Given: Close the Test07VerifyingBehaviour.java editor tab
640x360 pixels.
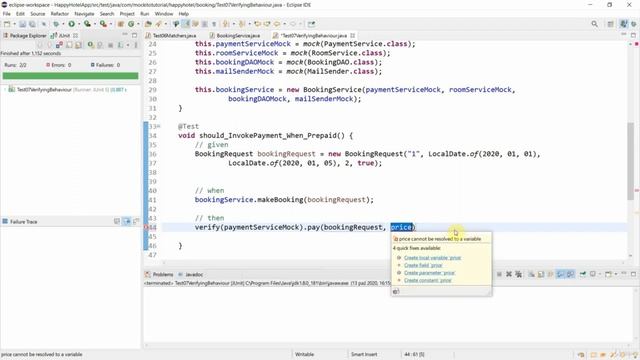Looking at the screenshot, I should tap(352, 36).
